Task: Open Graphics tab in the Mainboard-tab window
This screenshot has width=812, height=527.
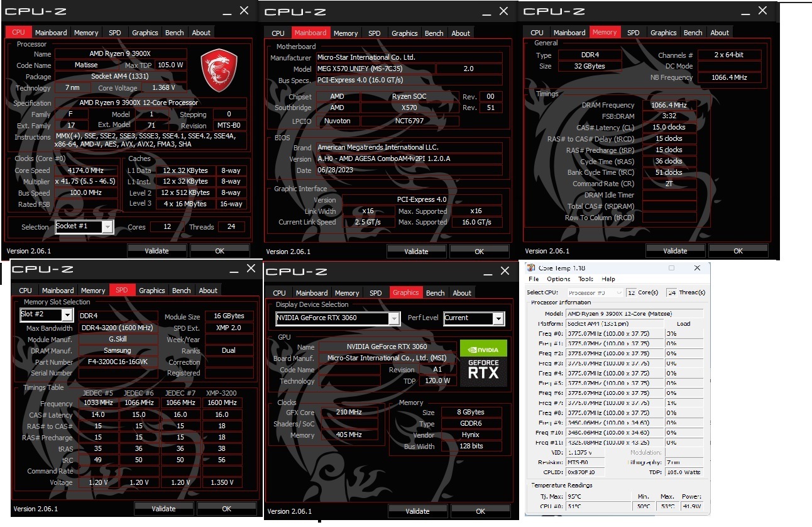Action: (404, 33)
